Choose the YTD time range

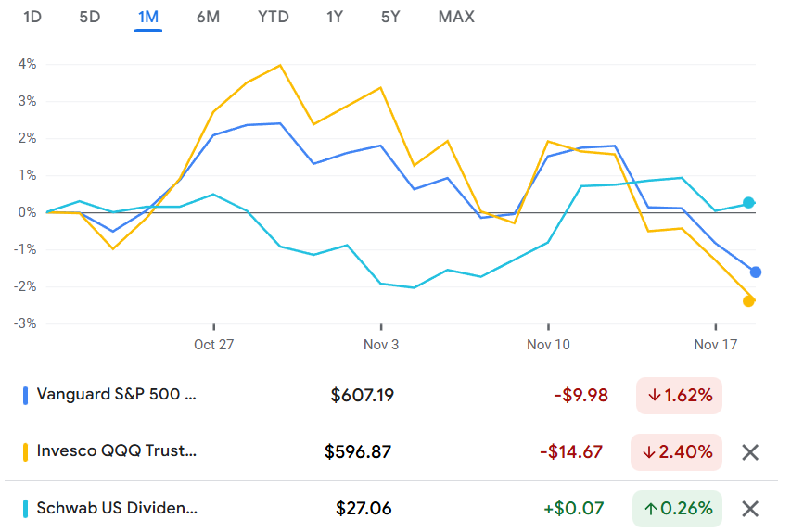click(x=273, y=17)
